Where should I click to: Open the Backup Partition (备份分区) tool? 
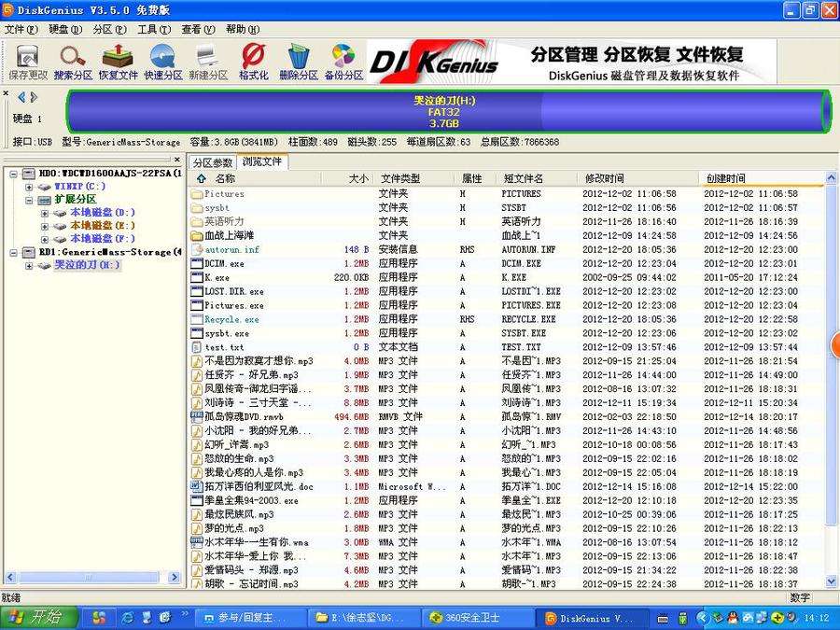(343, 63)
